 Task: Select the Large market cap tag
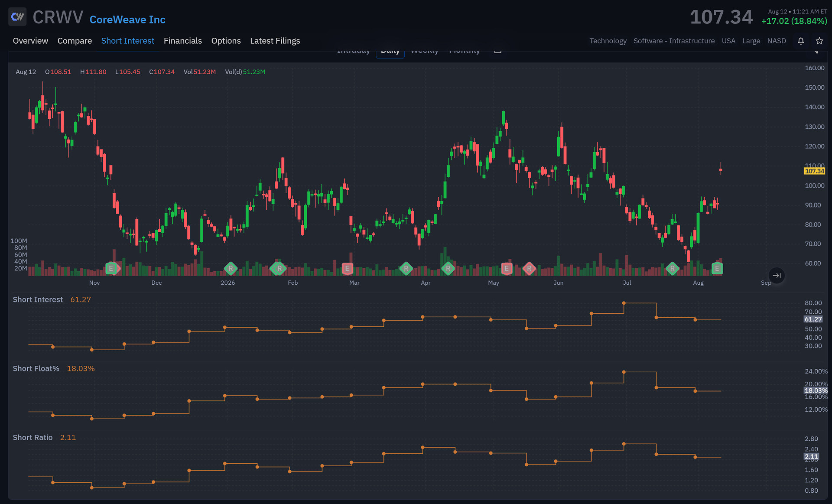(751, 41)
